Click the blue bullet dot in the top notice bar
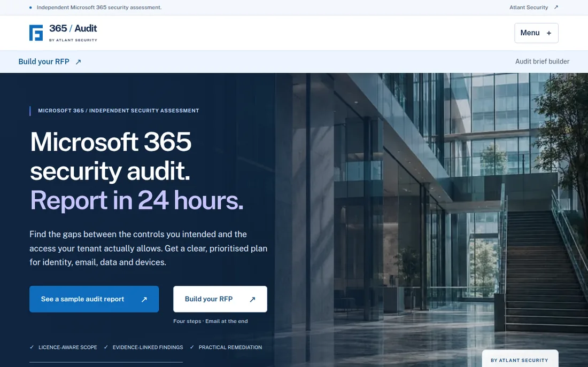This screenshot has width=588, height=367. pos(31,7)
